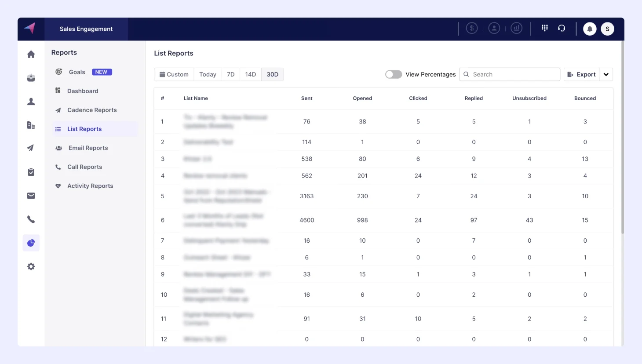Open the phone calls icon in sidebar

[31, 219]
